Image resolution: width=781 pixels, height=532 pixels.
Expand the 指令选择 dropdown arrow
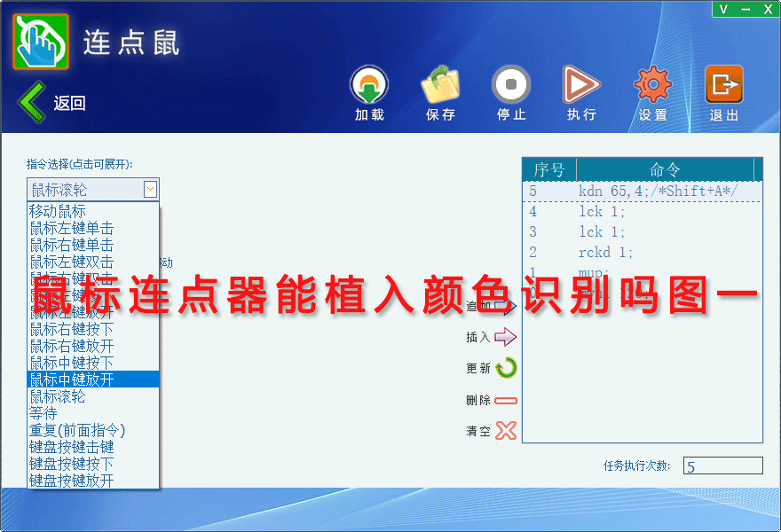[x=150, y=189]
